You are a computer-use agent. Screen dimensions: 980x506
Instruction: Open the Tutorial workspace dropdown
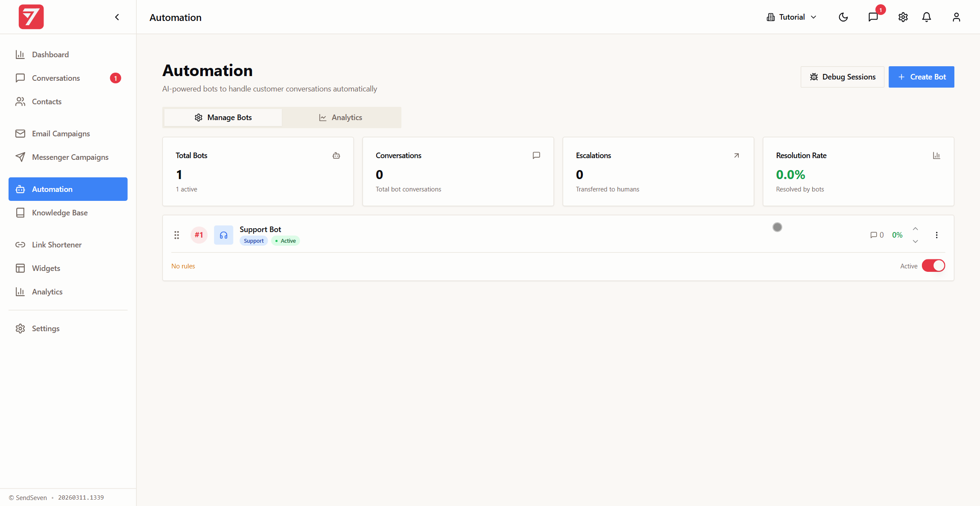coord(792,17)
